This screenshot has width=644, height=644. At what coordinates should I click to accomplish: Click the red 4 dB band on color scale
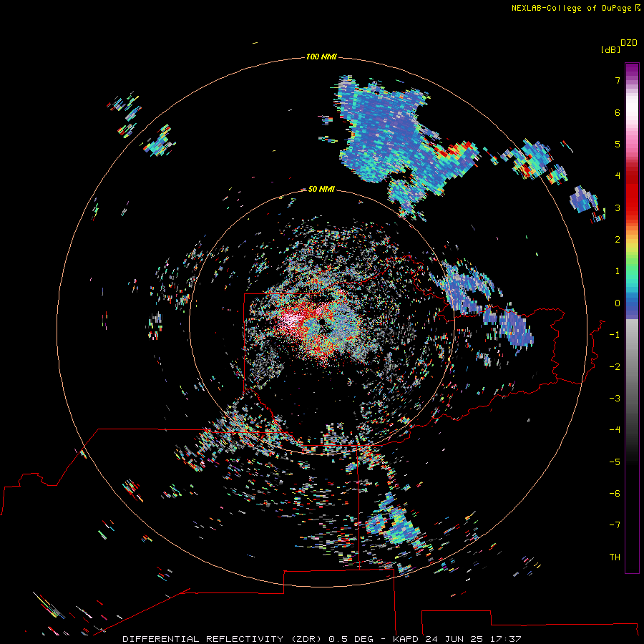click(632, 176)
